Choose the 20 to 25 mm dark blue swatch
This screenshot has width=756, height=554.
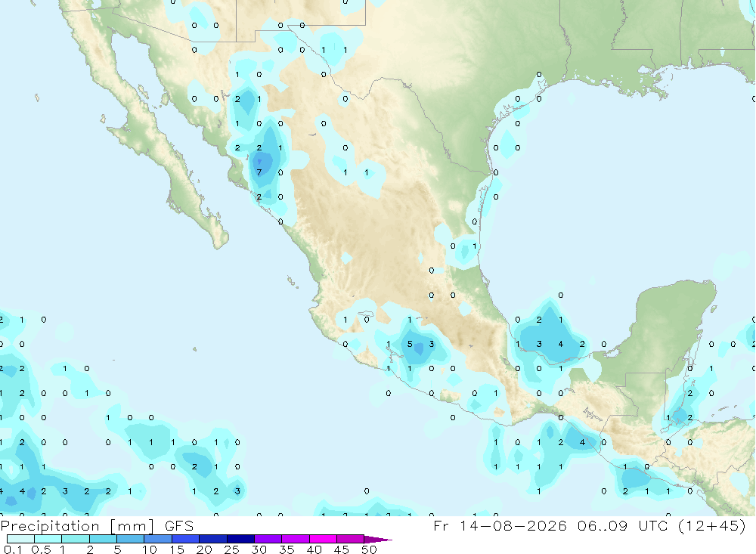point(213,539)
